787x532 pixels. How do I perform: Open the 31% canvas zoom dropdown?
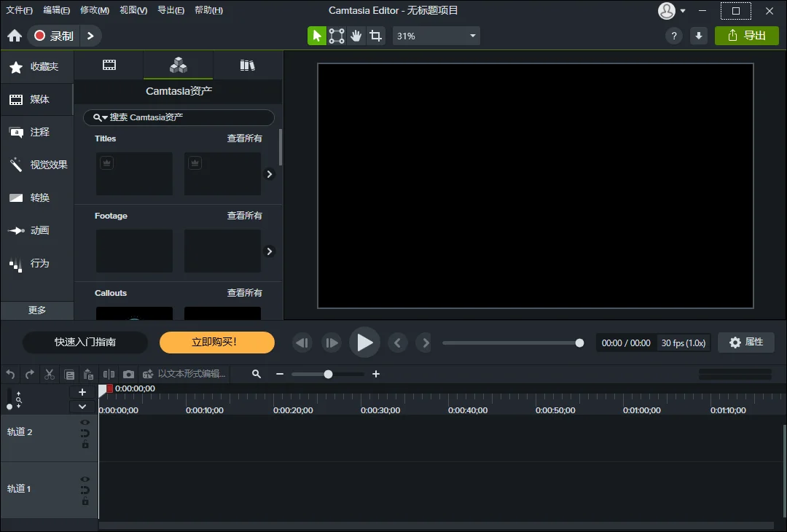pyautogui.click(x=436, y=36)
